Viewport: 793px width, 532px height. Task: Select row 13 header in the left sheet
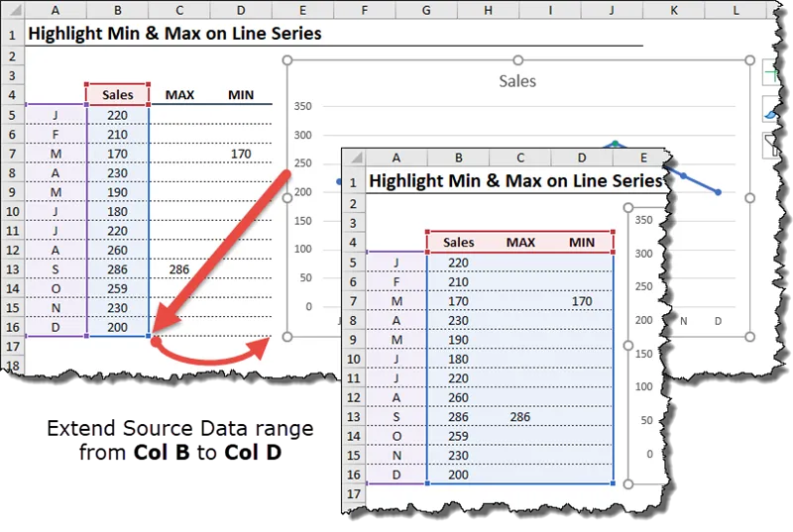click(12, 269)
